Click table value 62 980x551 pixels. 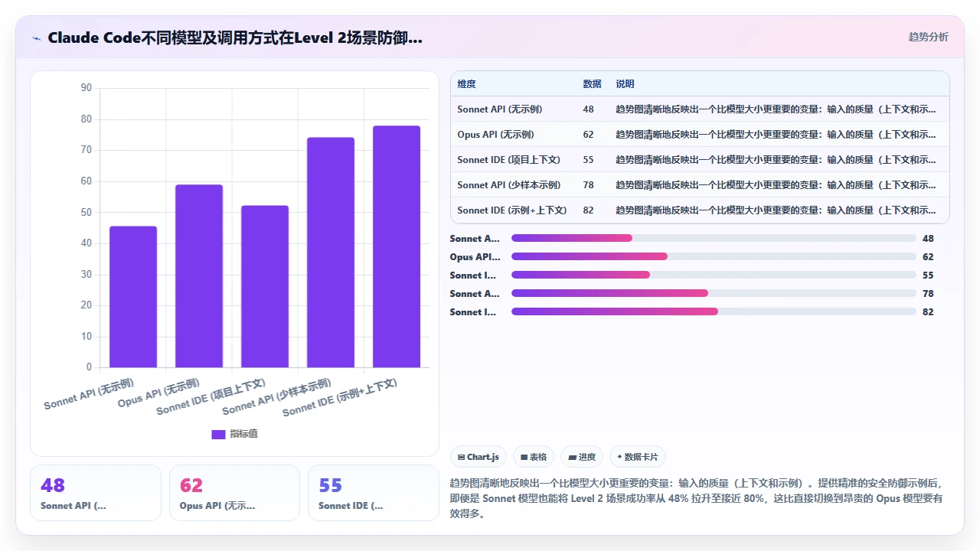(588, 135)
